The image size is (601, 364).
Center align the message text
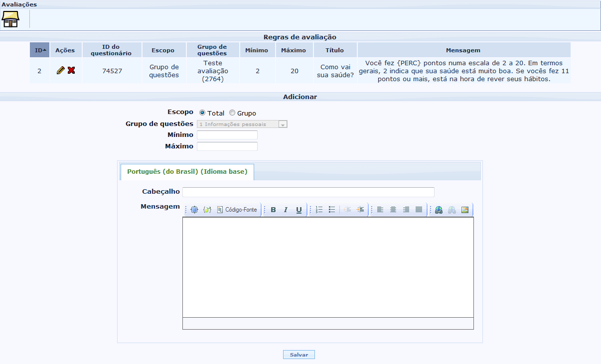click(393, 210)
